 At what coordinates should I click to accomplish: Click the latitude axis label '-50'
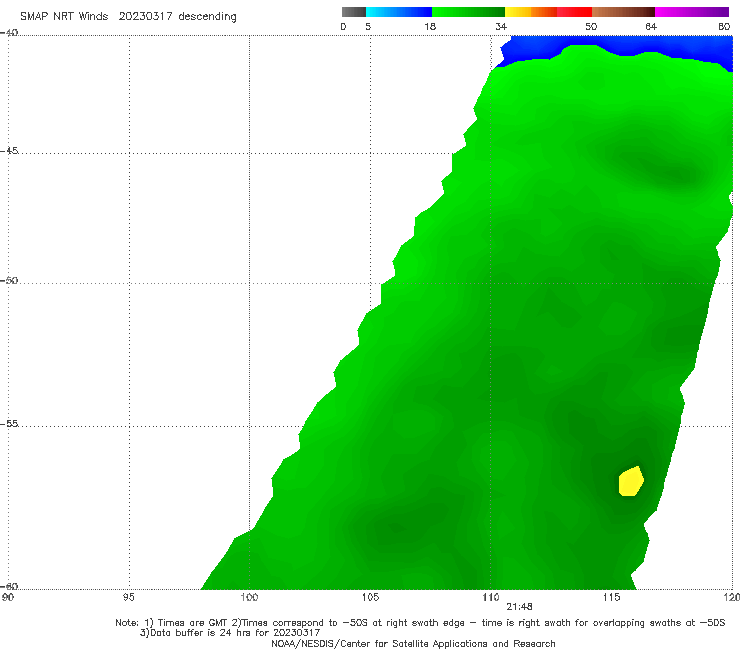point(9,280)
